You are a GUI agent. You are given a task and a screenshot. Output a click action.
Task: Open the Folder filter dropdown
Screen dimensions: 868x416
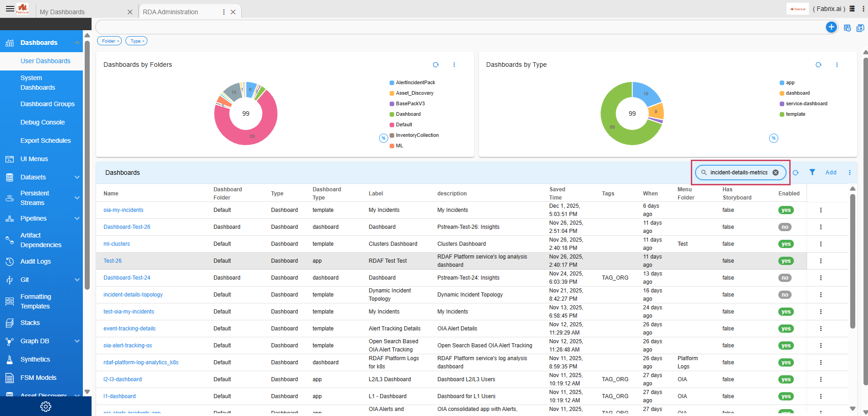(x=109, y=41)
